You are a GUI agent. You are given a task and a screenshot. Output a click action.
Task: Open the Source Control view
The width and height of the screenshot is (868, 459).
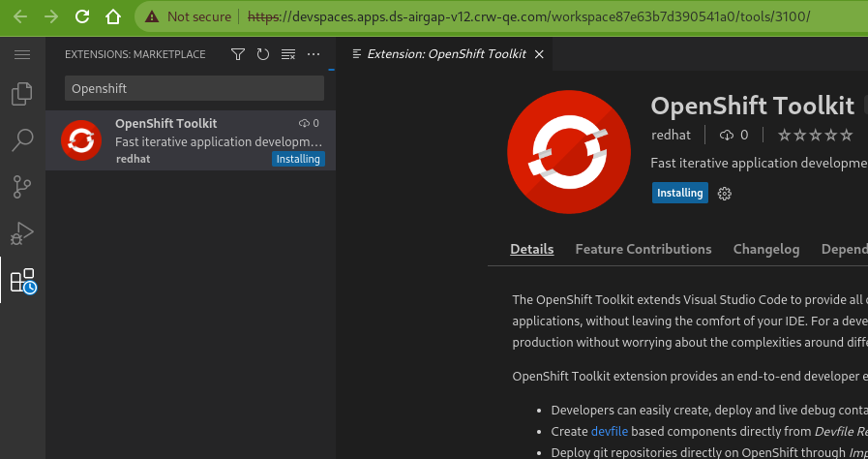[x=21, y=187]
